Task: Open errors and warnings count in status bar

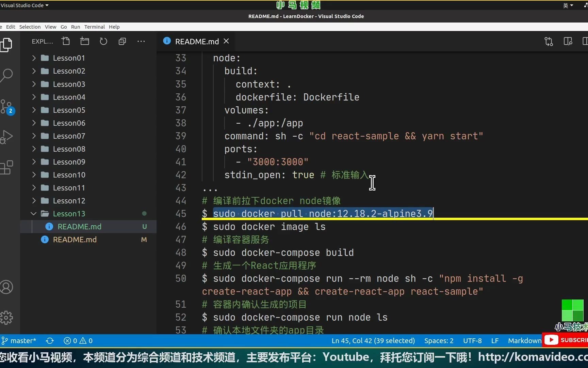Action: pos(78,341)
